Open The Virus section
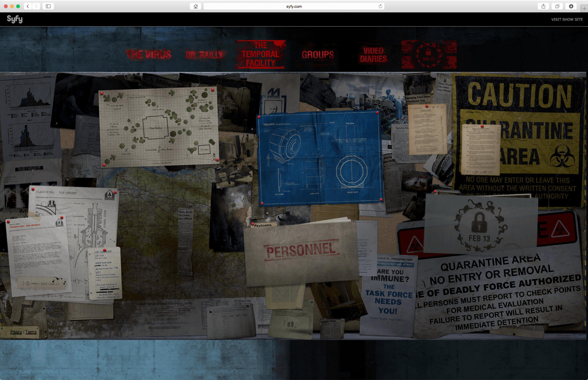This screenshot has height=380, width=588. (x=148, y=54)
